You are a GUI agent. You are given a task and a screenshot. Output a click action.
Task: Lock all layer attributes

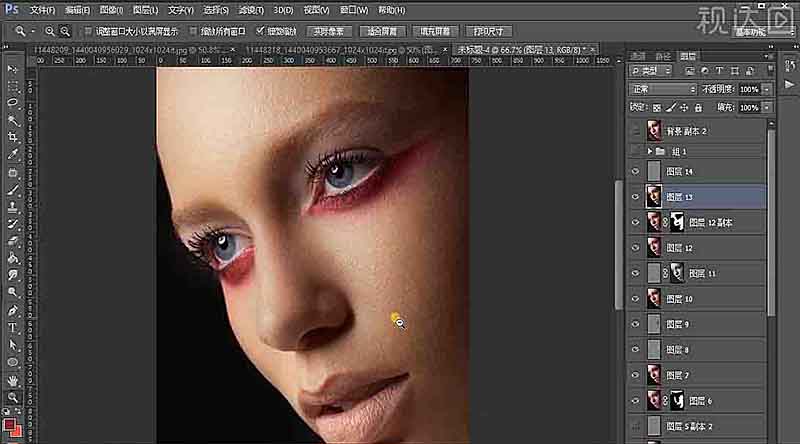point(698,108)
